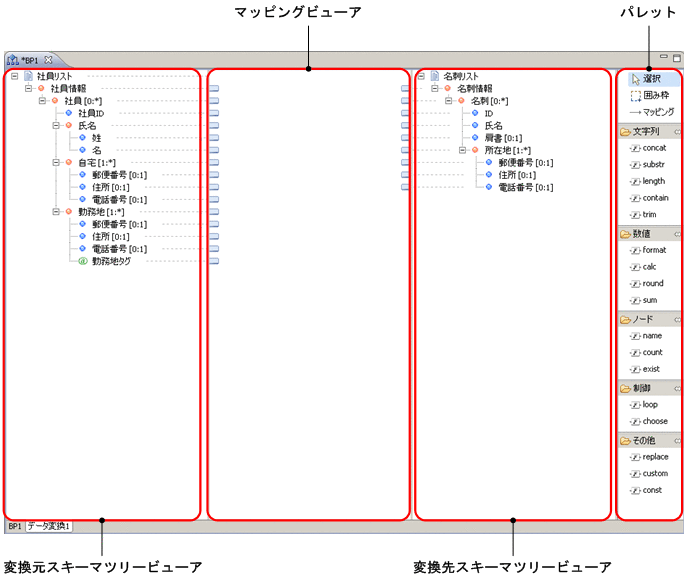Select ID node in target tree

(489, 113)
